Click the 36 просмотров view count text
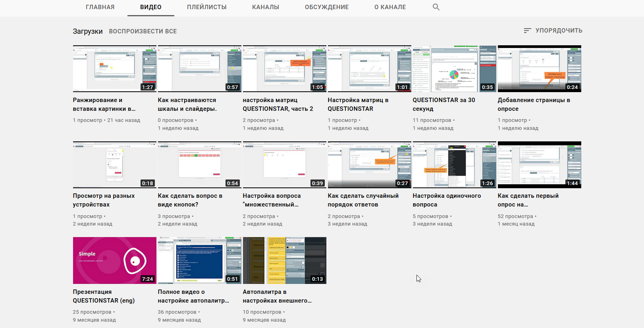Image resolution: width=644 pixels, height=328 pixels. [x=177, y=312]
